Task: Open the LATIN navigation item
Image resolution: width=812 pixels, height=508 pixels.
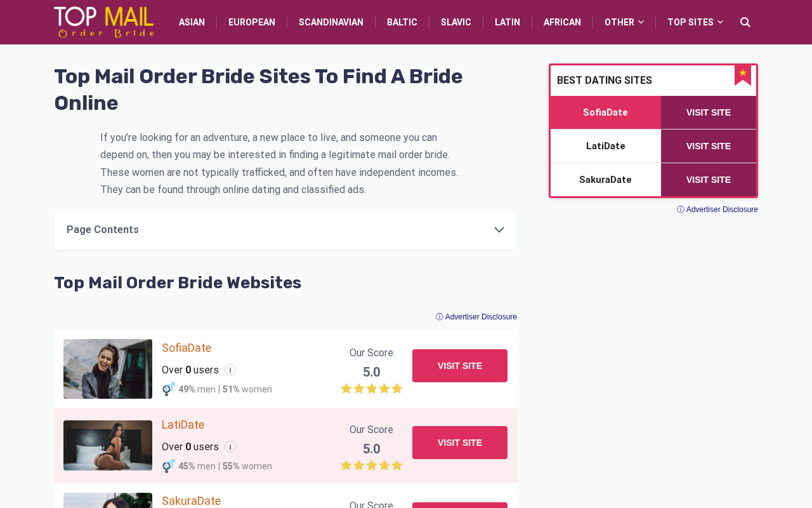Action: pyautogui.click(x=507, y=22)
